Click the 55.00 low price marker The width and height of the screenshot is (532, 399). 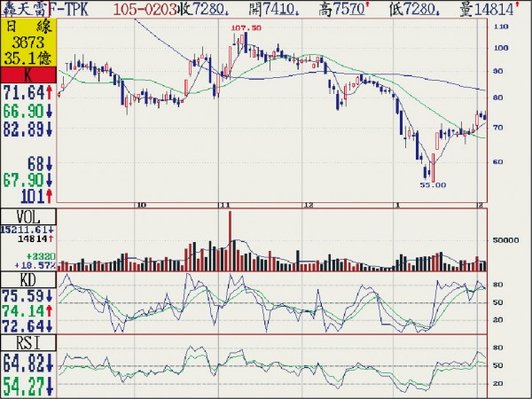pos(432,184)
